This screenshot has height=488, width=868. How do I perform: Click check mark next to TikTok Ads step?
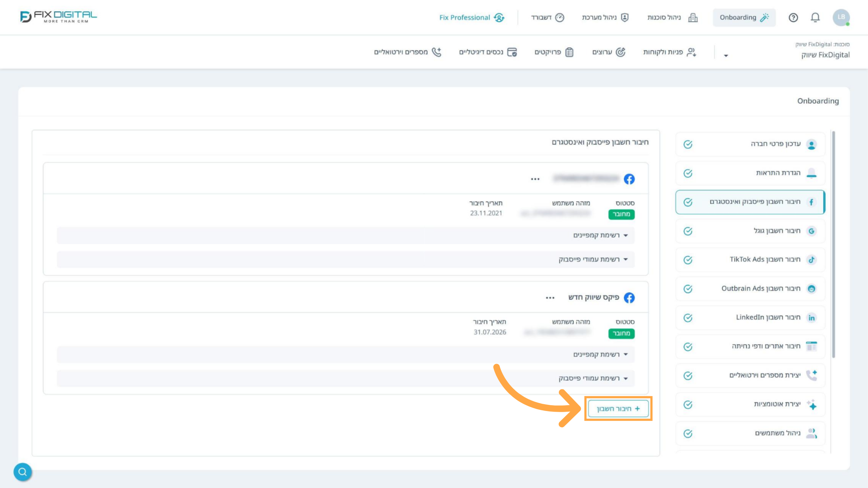tap(688, 260)
